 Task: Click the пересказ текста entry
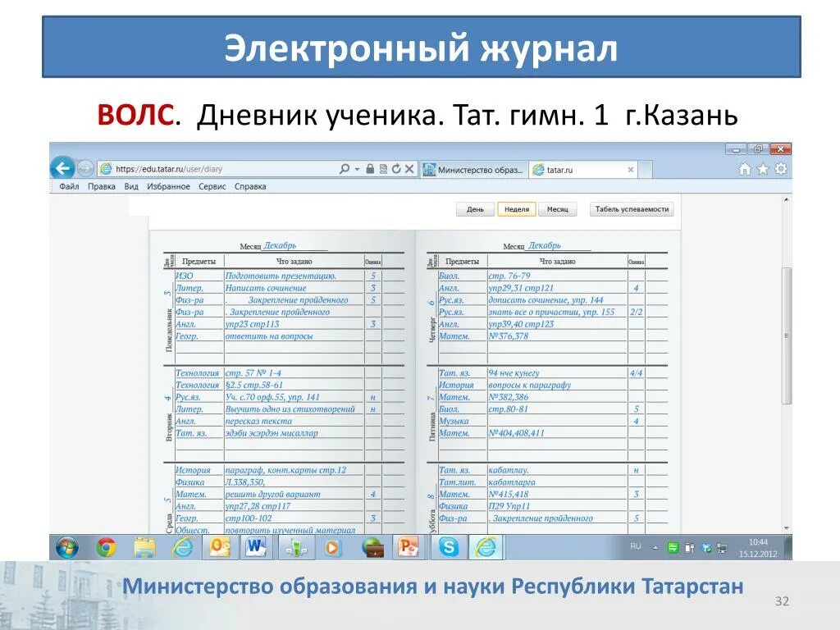(x=258, y=421)
